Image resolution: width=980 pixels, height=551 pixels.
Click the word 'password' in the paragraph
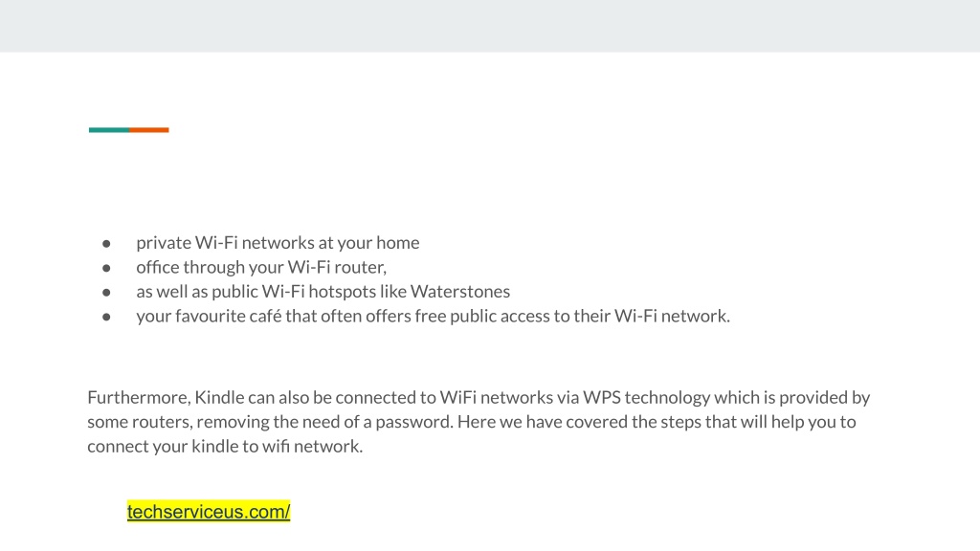(x=413, y=422)
